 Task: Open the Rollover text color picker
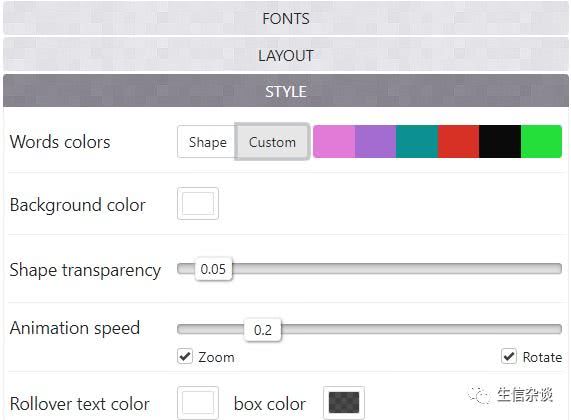click(x=198, y=403)
